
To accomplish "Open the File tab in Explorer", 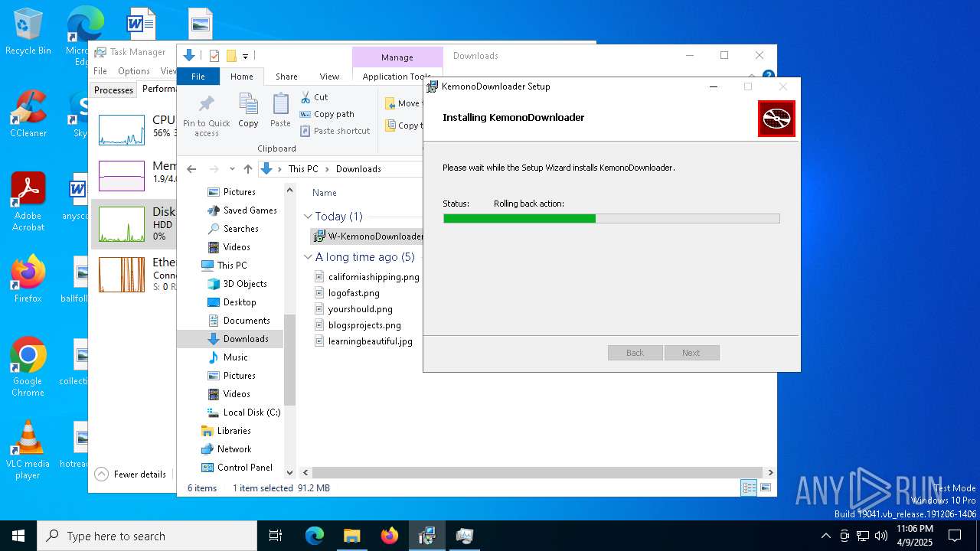I will [x=198, y=77].
